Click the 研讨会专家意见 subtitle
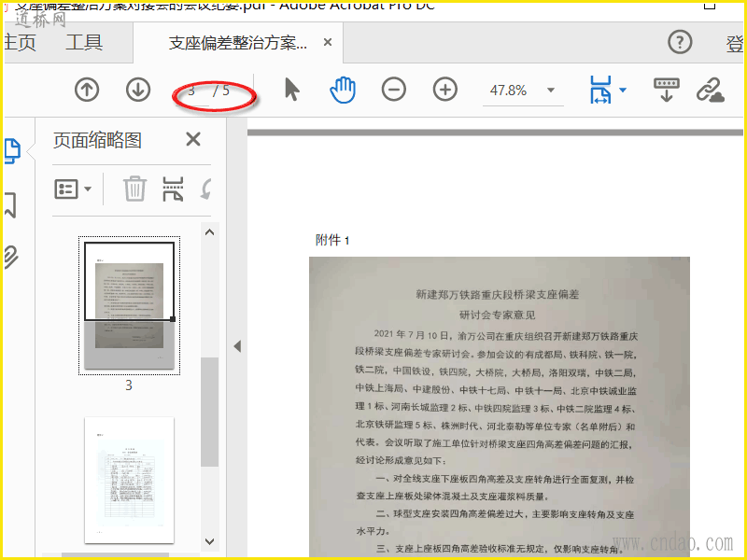This screenshot has width=747, height=560. click(498, 315)
